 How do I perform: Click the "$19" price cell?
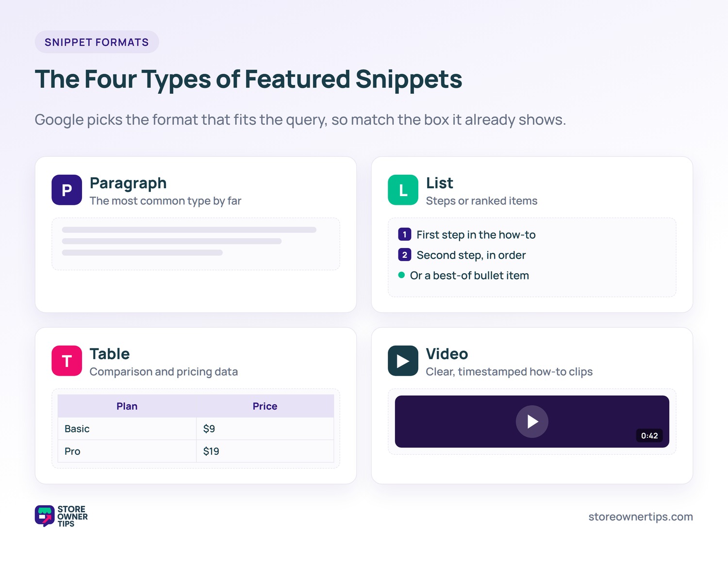point(265,451)
